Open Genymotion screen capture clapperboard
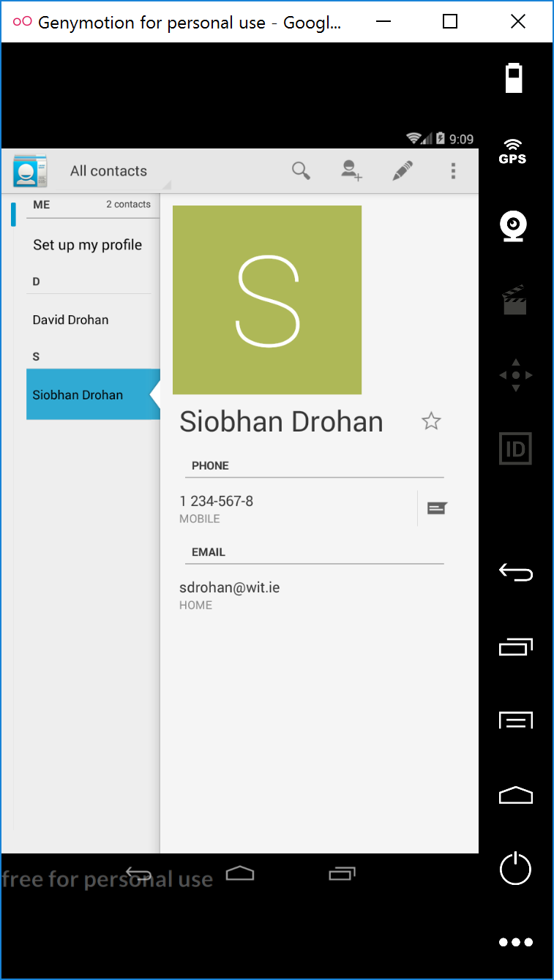This screenshot has width=554, height=980. [x=514, y=300]
